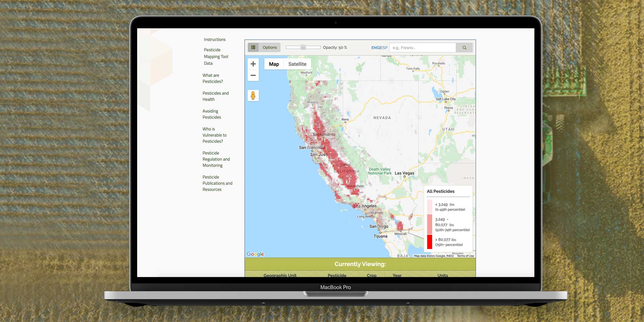The height and width of the screenshot is (322, 644).
Task: Click the Crop column header
Action: (371, 275)
